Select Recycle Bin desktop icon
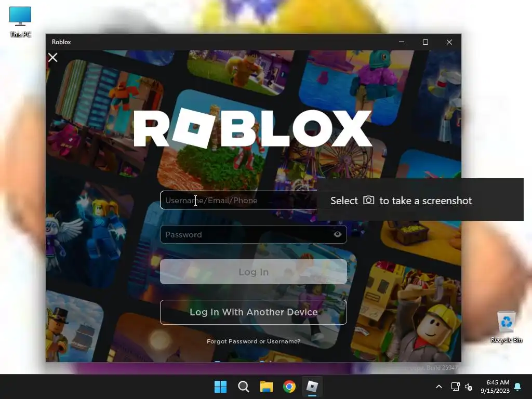The width and height of the screenshot is (532, 399). click(x=506, y=327)
